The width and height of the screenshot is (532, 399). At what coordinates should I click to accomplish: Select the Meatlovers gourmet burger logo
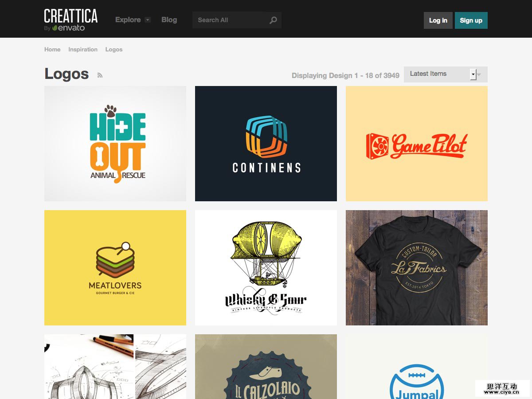point(115,267)
